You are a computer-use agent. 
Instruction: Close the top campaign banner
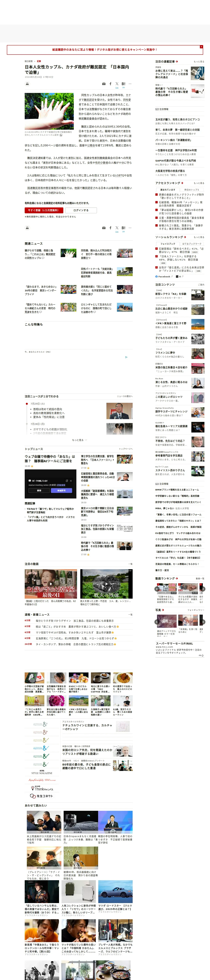(x=201, y=47)
